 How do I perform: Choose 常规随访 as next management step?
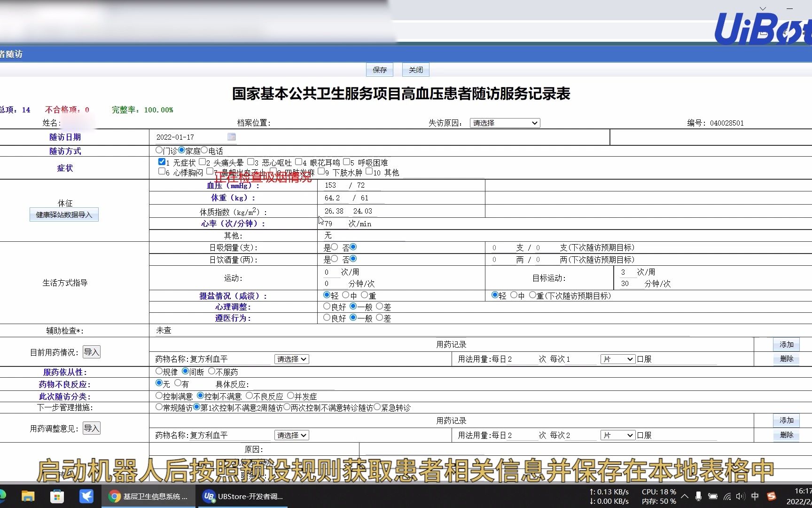click(x=159, y=407)
